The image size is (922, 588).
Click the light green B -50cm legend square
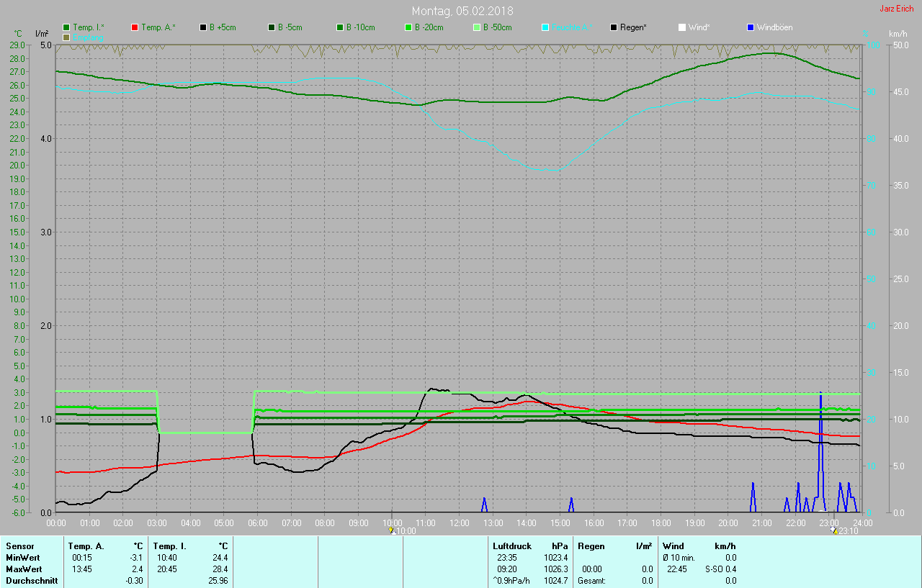pyautogui.click(x=477, y=27)
